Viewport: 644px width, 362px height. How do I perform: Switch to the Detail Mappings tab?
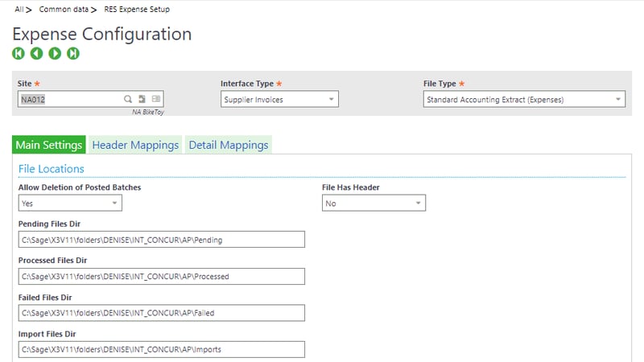228,145
